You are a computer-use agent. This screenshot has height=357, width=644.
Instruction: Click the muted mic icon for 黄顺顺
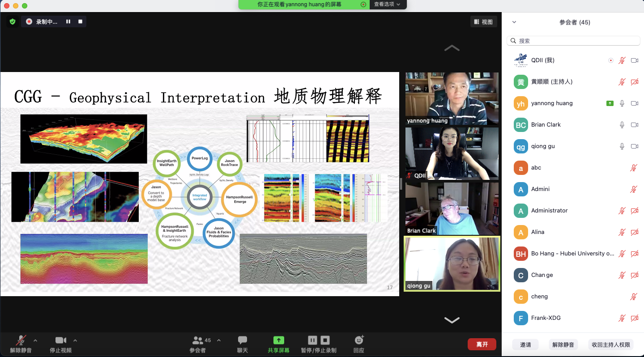pyautogui.click(x=622, y=82)
